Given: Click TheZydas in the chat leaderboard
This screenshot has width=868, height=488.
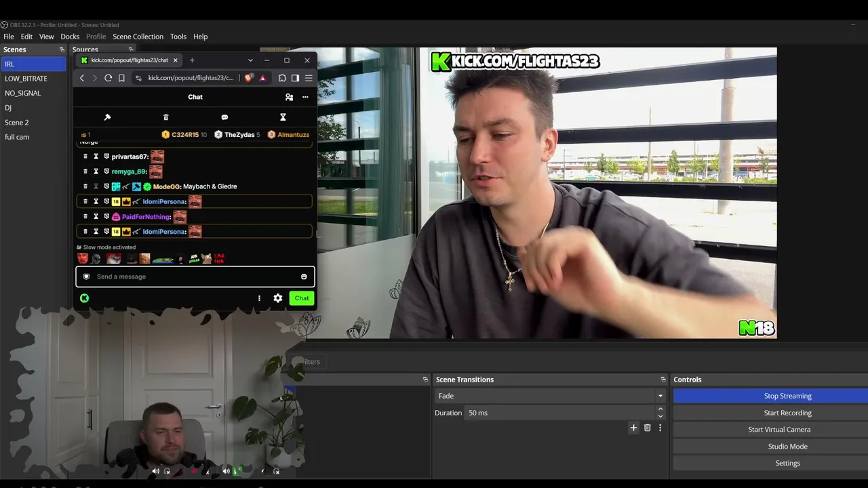Looking at the screenshot, I should [239, 135].
